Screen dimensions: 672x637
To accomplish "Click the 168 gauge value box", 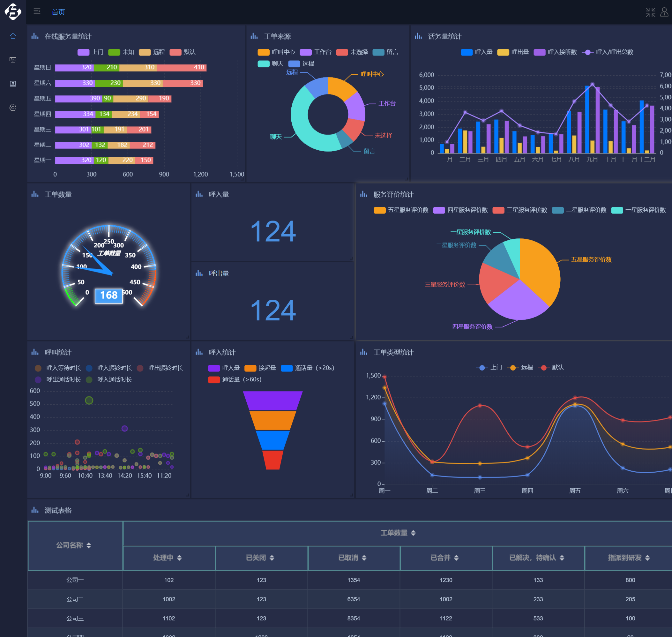I will point(109,296).
